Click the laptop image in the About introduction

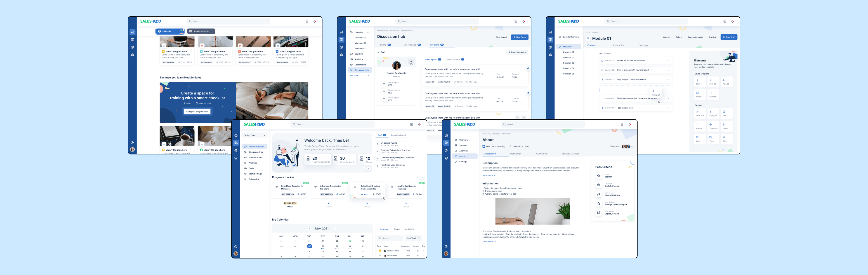coord(532,211)
